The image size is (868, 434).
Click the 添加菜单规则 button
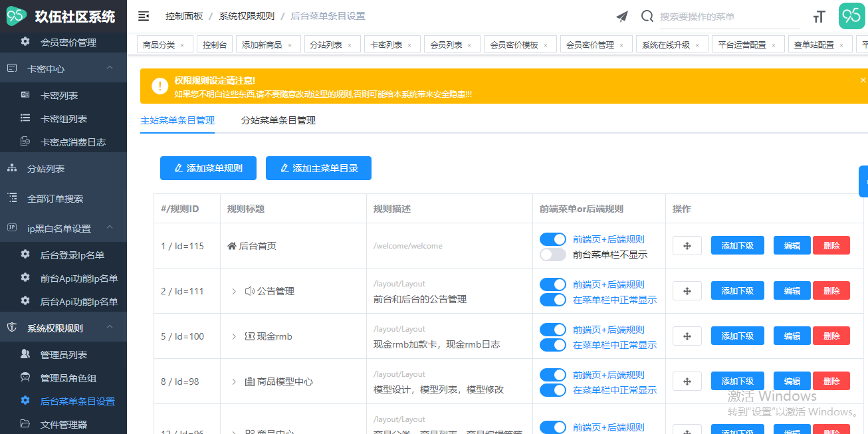208,168
